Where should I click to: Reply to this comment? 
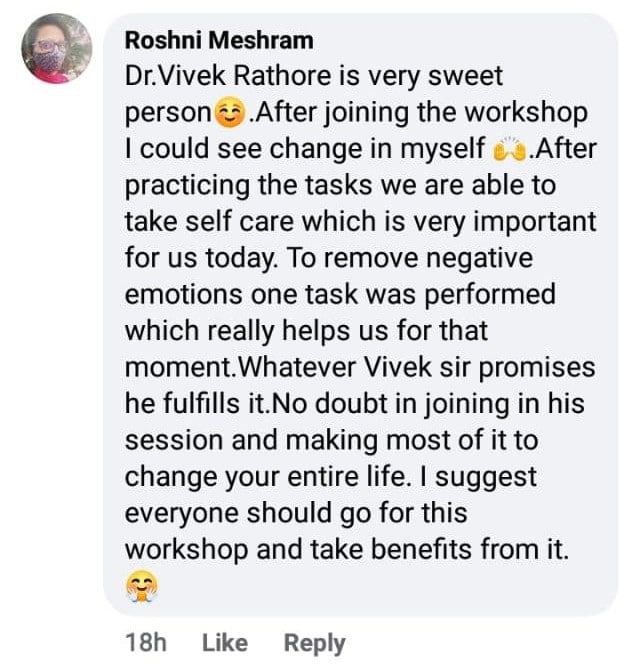[x=314, y=643]
